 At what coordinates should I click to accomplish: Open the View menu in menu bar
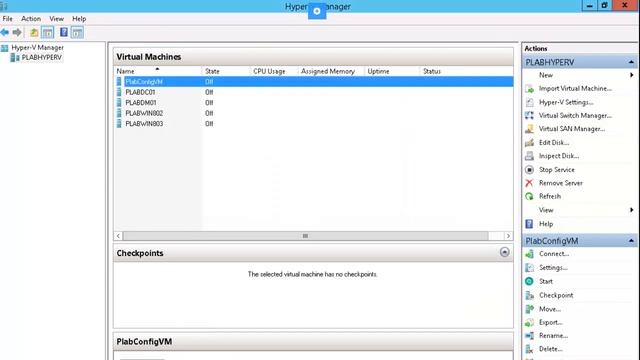56,19
